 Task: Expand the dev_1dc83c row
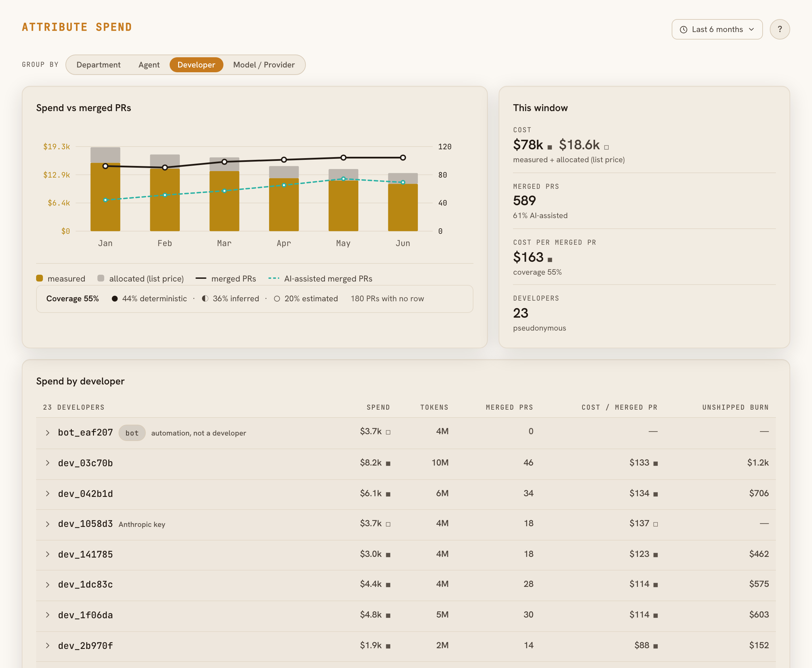tap(47, 585)
